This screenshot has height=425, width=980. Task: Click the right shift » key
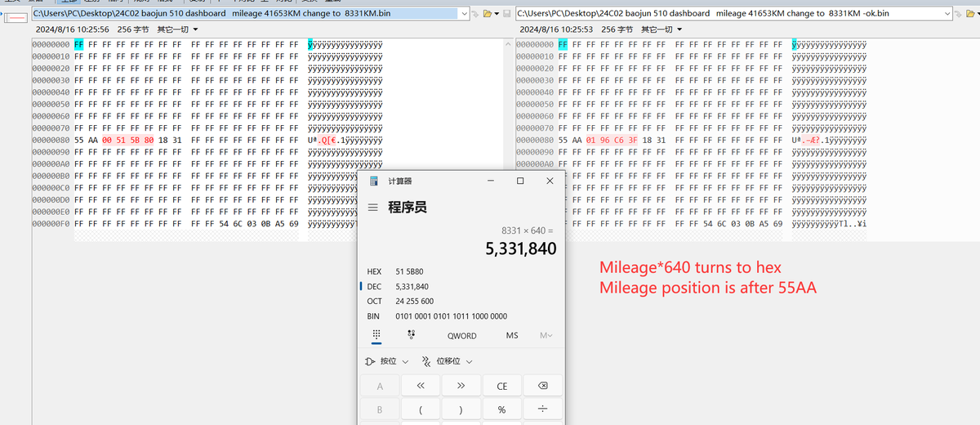coord(461,386)
